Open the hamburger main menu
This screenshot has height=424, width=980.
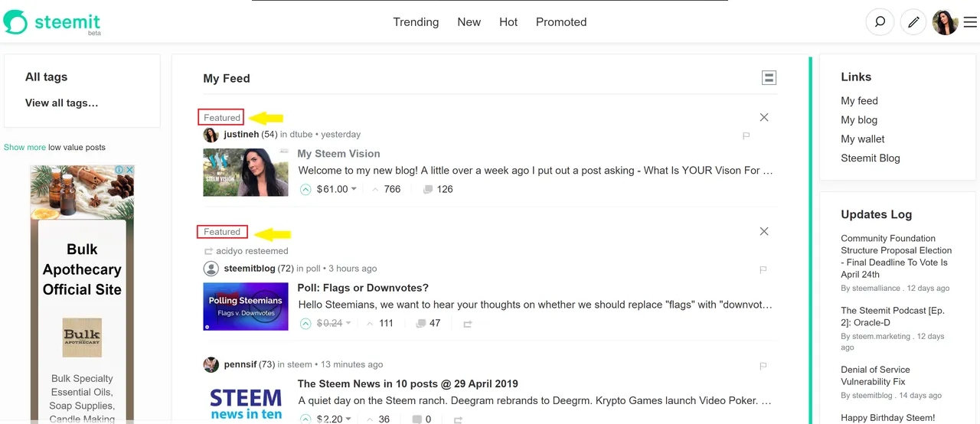(970, 22)
